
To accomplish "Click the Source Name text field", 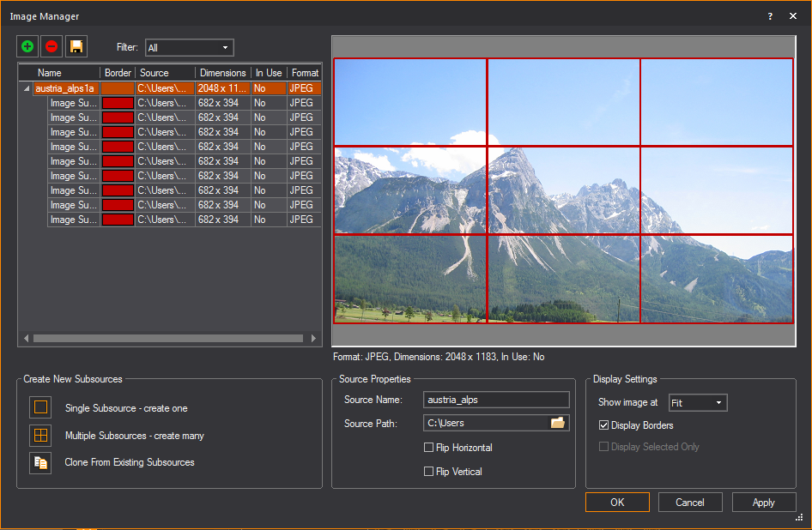I will 496,400.
